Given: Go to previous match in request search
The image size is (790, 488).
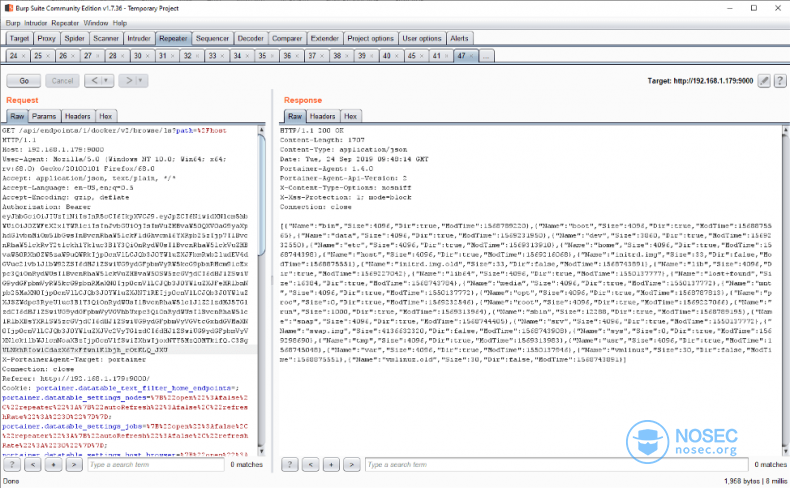Looking at the screenshot, I should click(x=33, y=464).
